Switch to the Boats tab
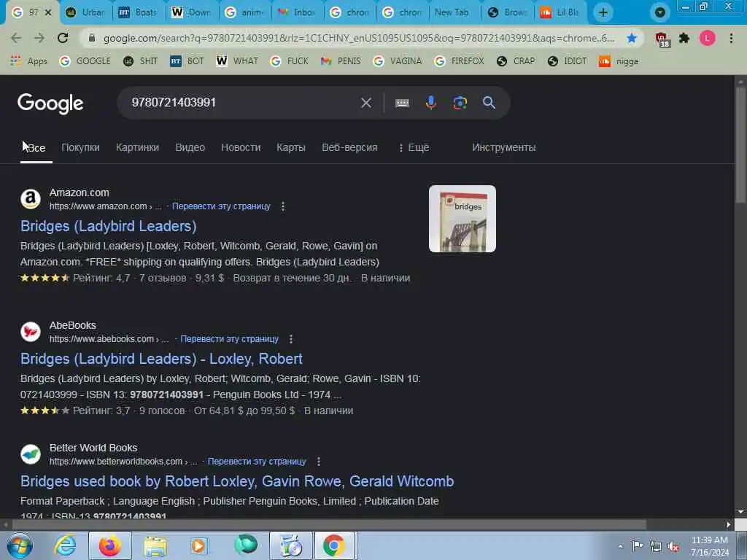This screenshot has height=560, width=747. (137, 12)
